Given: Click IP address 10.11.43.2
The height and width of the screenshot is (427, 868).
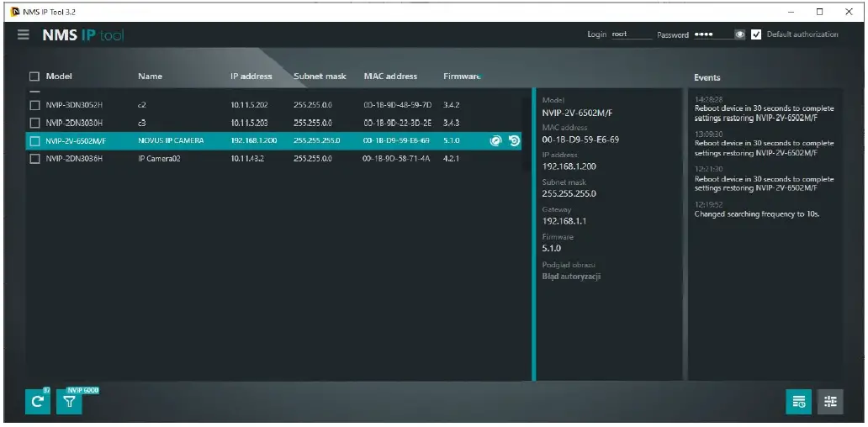Looking at the screenshot, I should [x=246, y=159].
